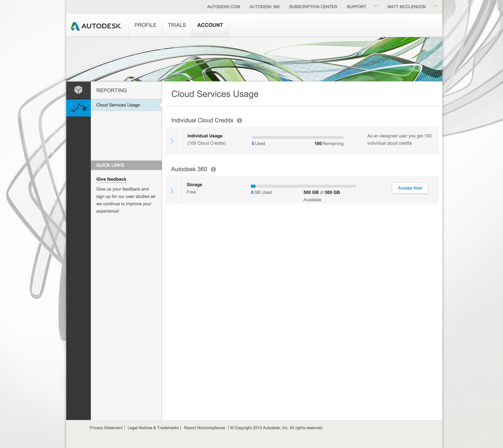Click the Matt McClendon account name
Screen dimensions: 503x448
[406, 7]
